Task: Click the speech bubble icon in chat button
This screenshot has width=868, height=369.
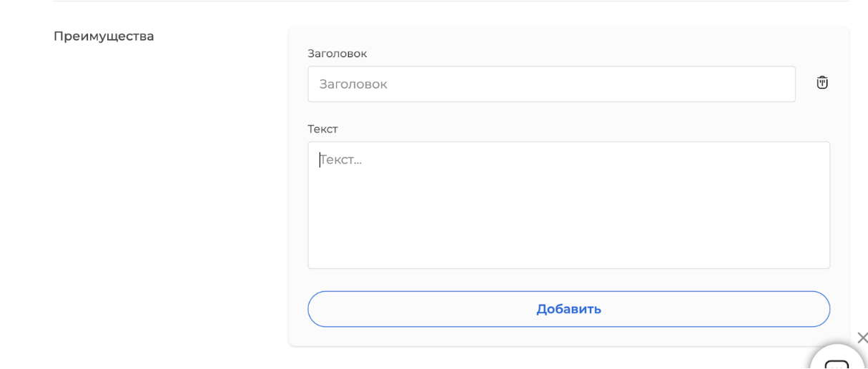Action: [x=837, y=365]
